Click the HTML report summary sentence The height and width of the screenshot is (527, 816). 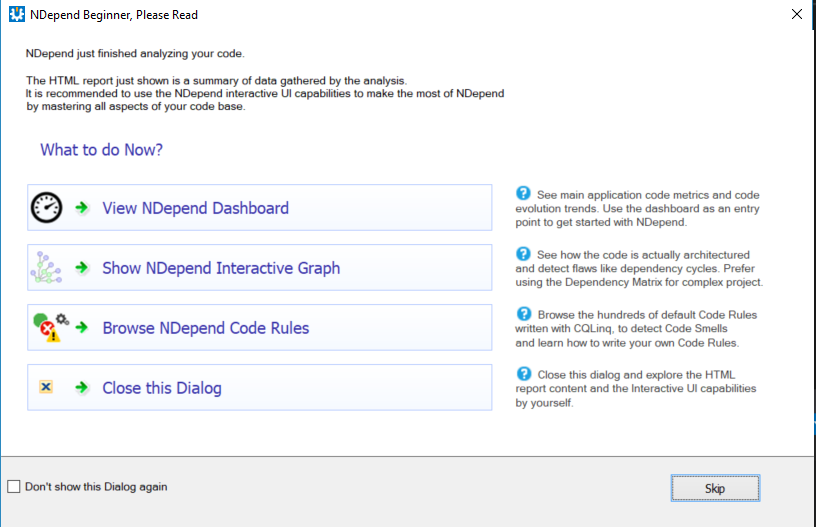point(216,81)
